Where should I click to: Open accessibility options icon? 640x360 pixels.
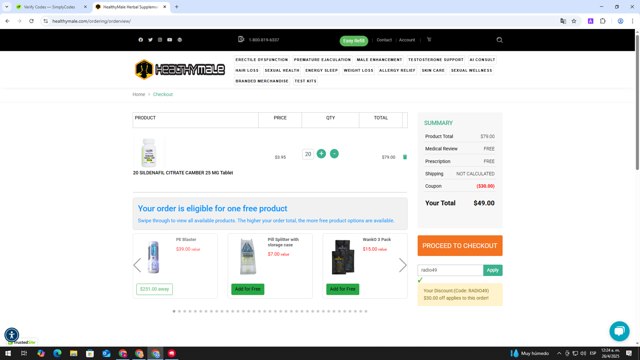click(x=11, y=335)
